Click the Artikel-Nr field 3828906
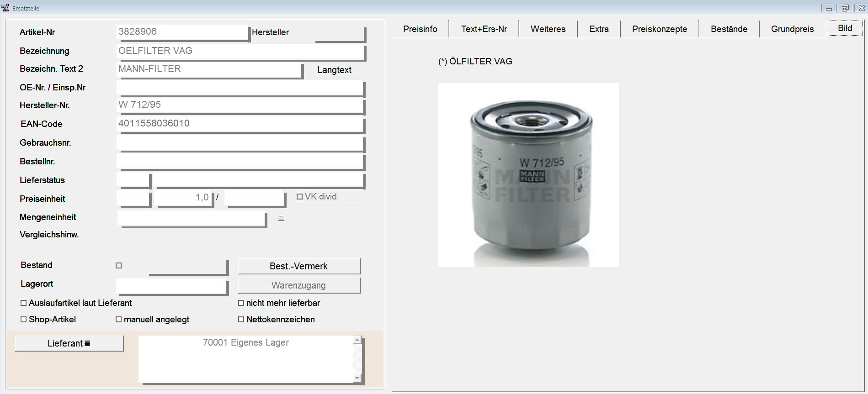The height and width of the screenshot is (394, 868). [x=182, y=32]
